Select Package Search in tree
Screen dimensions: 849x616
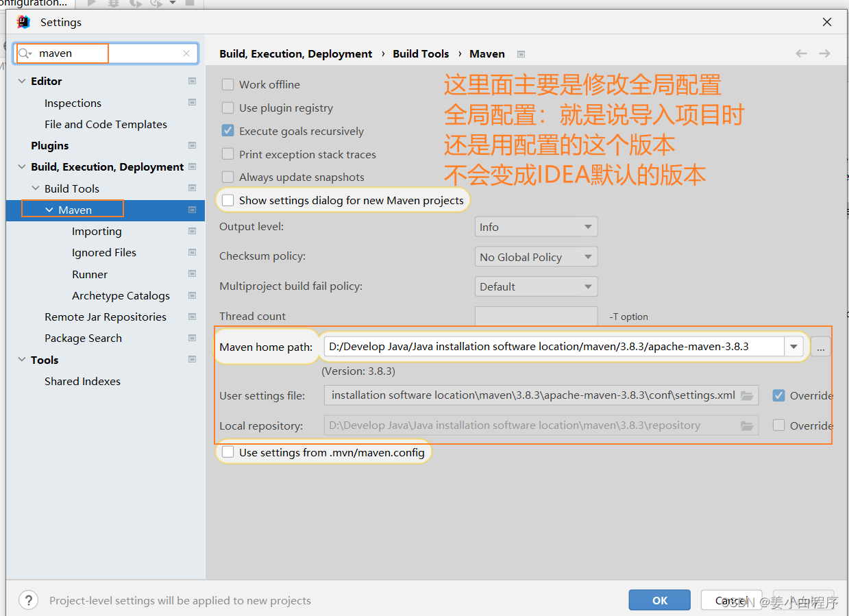tap(83, 338)
